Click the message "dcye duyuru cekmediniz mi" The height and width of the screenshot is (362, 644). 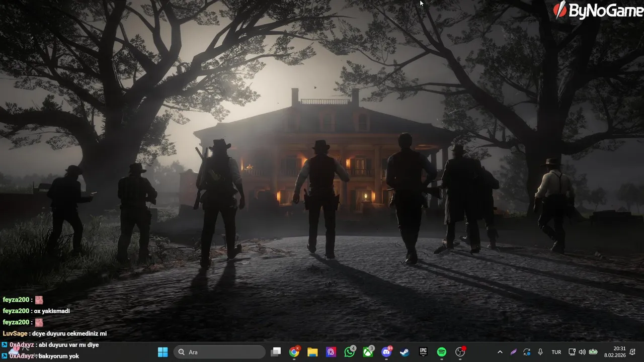70,333
